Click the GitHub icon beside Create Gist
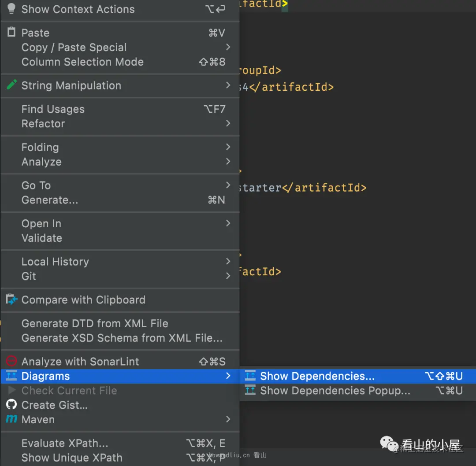Screen dimensions: 476x466 click(11, 404)
